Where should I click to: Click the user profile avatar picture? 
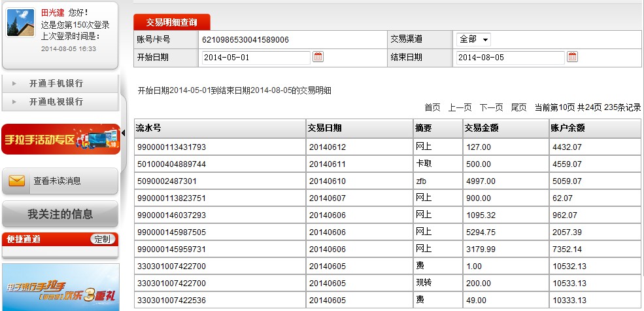tap(20, 23)
